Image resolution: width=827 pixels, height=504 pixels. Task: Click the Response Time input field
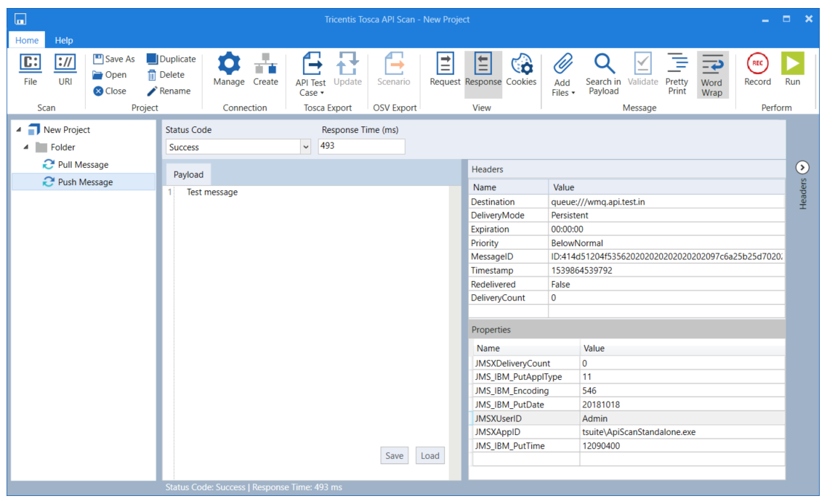click(361, 146)
